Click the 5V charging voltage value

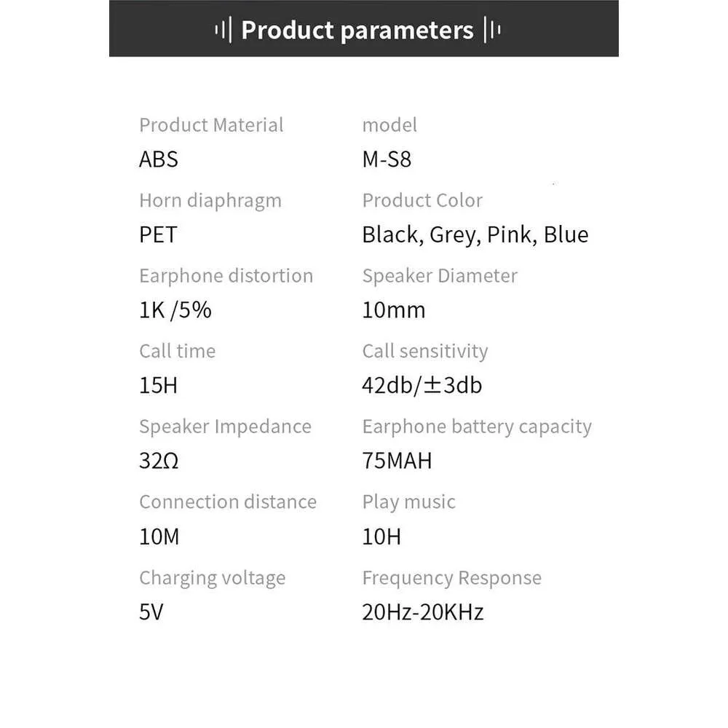coord(151,612)
